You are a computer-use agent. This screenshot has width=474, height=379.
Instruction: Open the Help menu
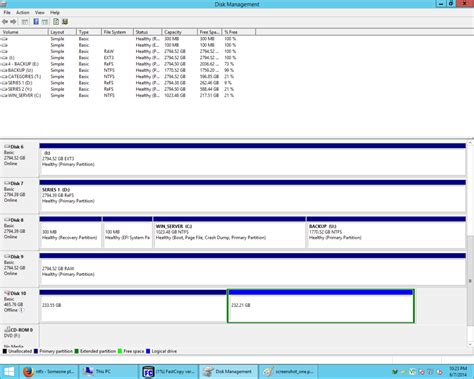(x=55, y=12)
